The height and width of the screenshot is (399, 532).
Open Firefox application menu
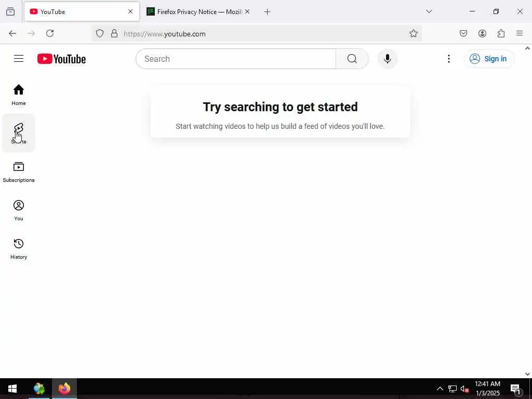point(520,33)
